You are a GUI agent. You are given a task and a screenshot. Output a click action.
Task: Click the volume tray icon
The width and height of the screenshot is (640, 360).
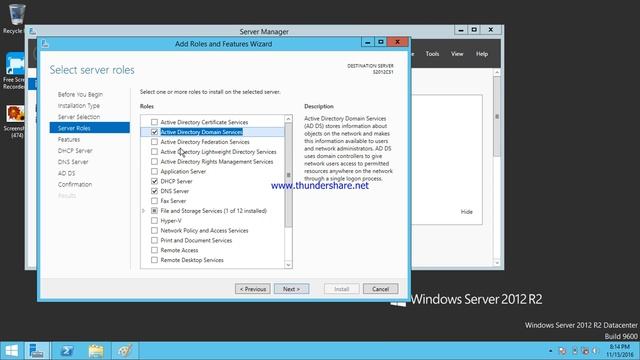click(596, 351)
